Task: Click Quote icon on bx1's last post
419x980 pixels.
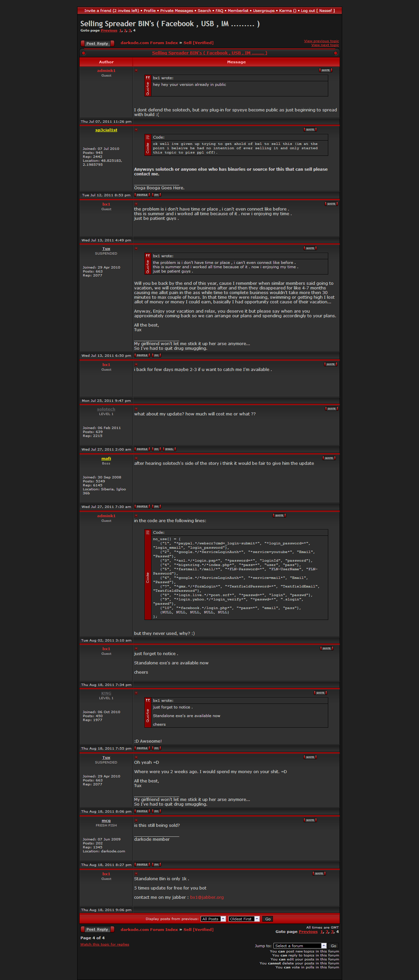Action: (x=319, y=874)
